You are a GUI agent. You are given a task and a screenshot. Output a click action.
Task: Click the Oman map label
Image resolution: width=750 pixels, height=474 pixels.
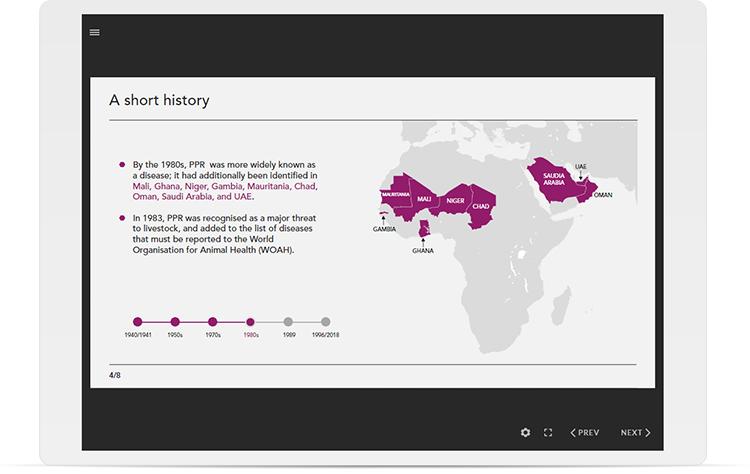[x=603, y=195]
